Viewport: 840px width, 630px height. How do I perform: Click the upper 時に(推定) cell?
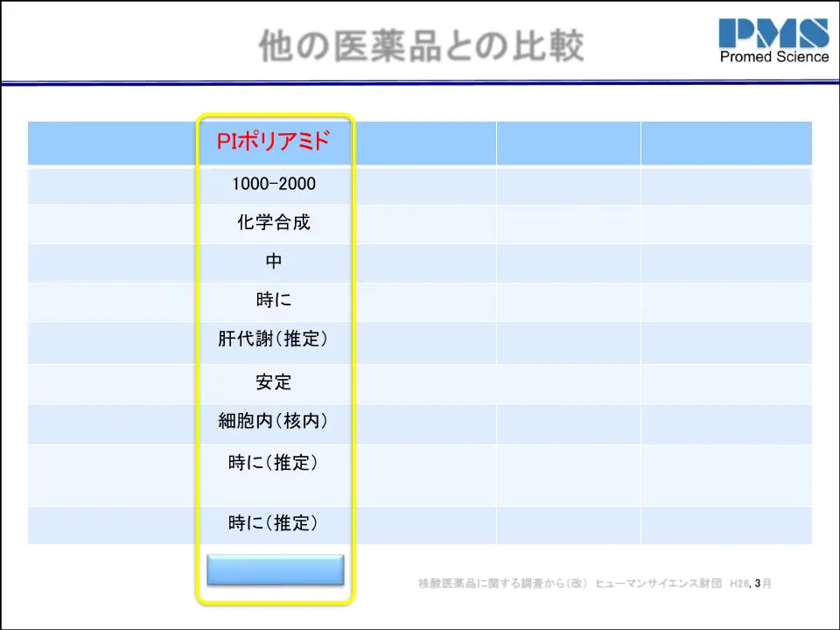point(274,463)
